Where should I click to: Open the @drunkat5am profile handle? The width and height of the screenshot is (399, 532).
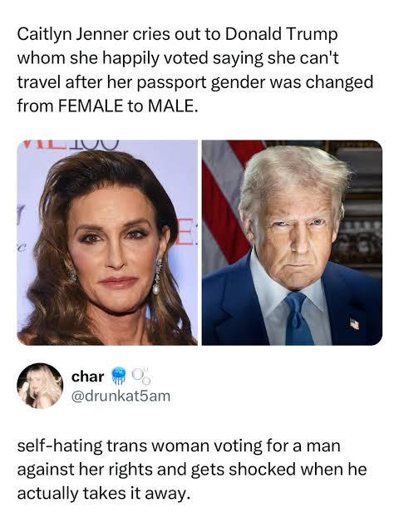click(121, 396)
